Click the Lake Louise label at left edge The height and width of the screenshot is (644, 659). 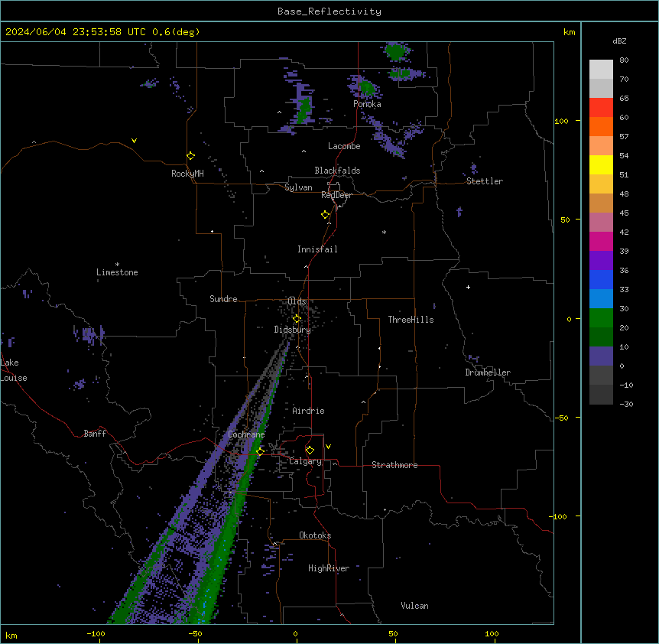pyautogui.click(x=14, y=370)
